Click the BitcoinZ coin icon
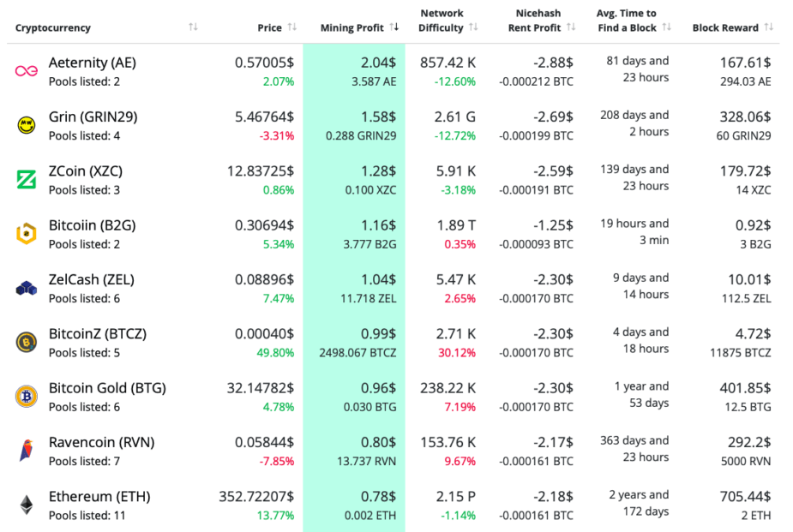 pyautogui.click(x=27, y=342)
